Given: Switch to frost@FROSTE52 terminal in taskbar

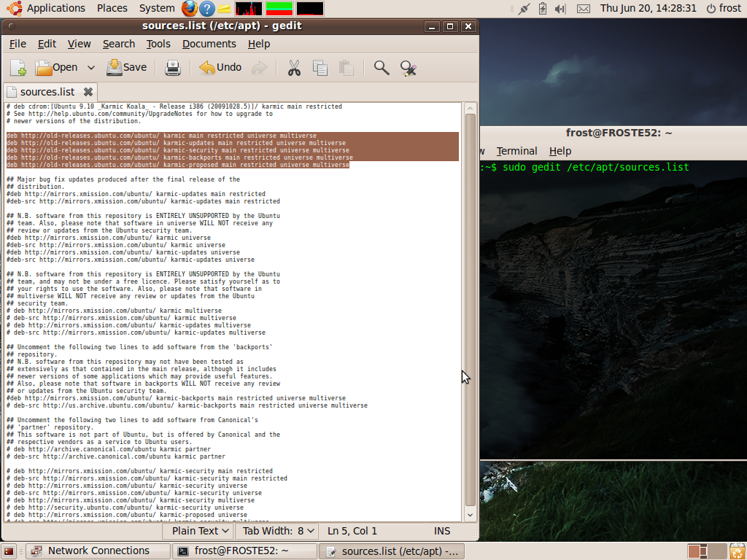Looking at the screenshot, I should 244,551.
